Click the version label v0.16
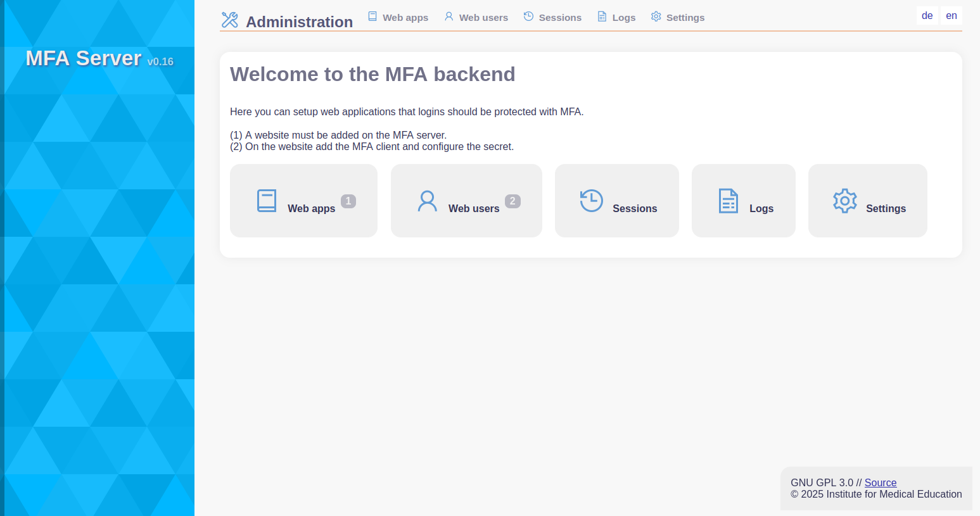 pos(160,61)
